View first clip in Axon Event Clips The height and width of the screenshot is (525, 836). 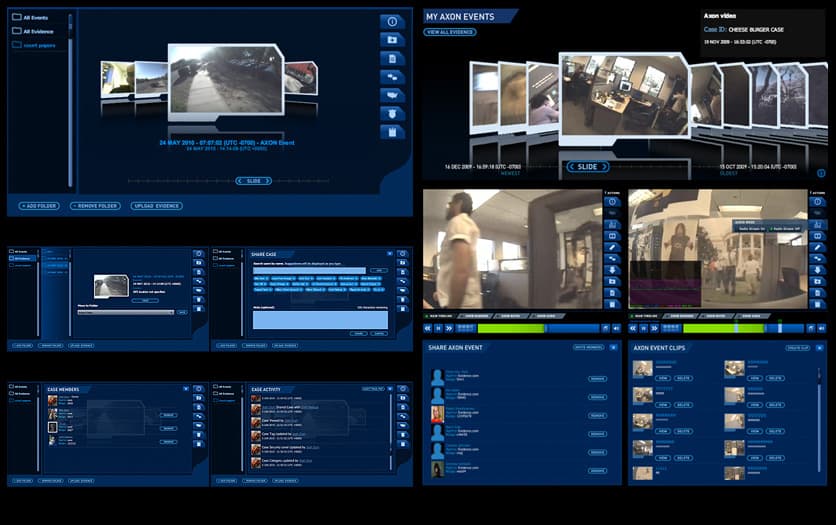(662, 378)
